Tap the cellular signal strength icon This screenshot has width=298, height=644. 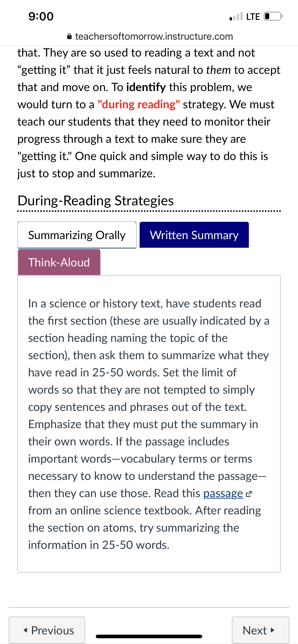coord(236,17)
